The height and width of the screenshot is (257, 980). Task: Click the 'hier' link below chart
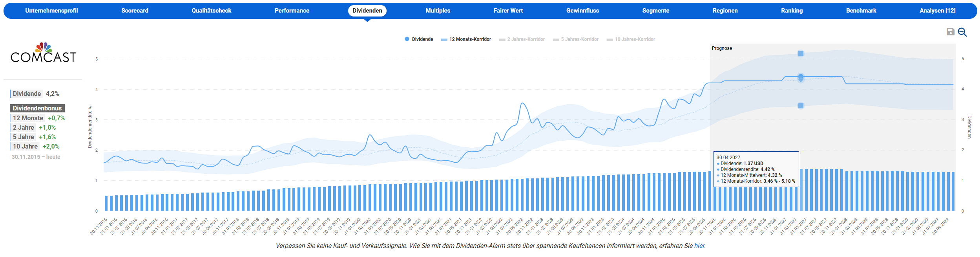[x=699, y=246]
